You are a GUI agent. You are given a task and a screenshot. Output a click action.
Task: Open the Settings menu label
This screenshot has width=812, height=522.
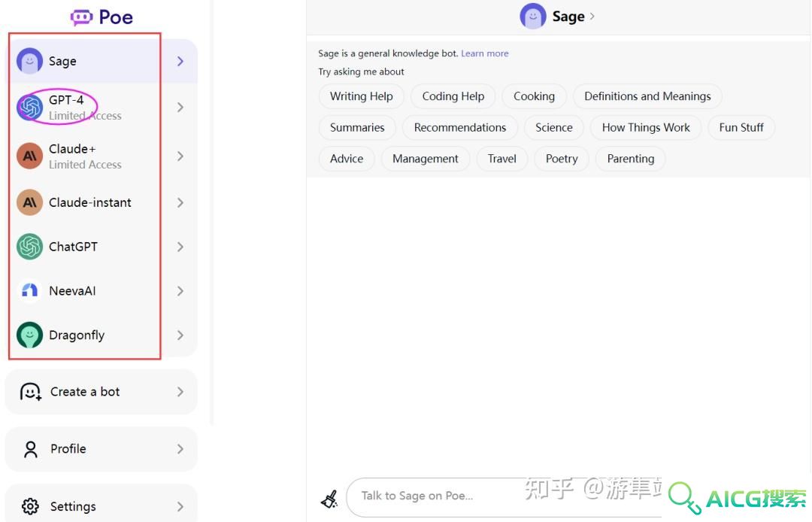[73, 506]
